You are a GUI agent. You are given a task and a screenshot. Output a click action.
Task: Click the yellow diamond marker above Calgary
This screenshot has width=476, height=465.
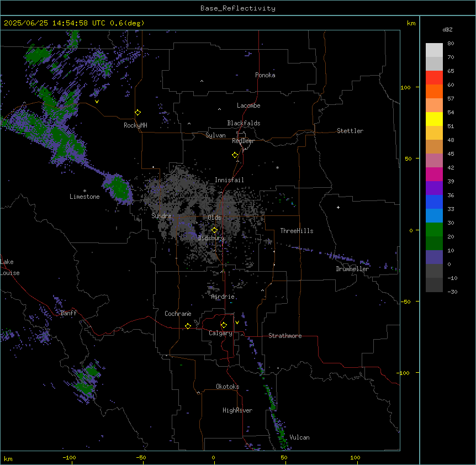[224, 325]
